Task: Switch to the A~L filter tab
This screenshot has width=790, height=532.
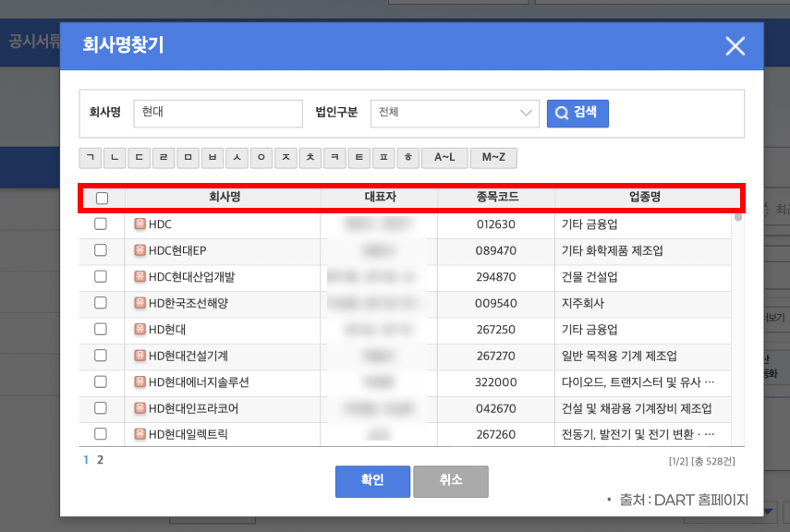Action: 445,157
